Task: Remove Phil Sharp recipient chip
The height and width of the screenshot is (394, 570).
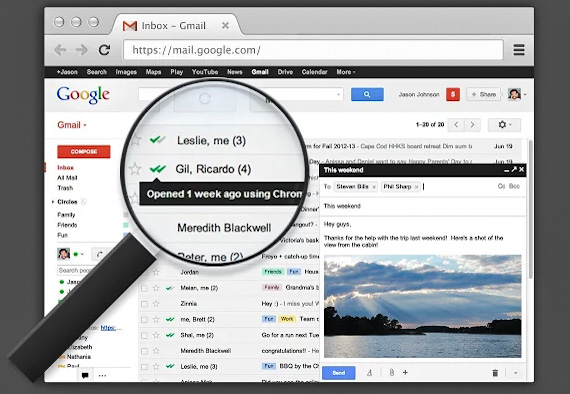Action: [416, 187]
